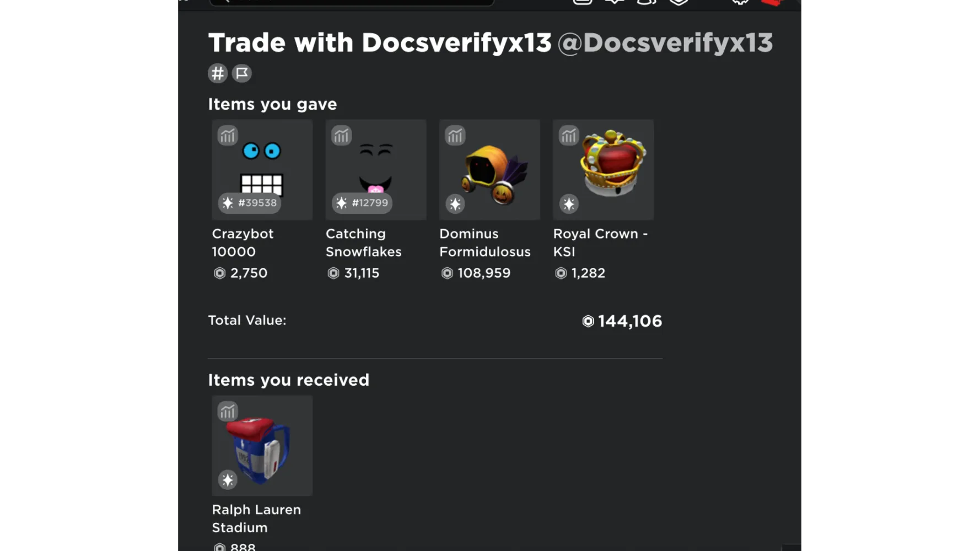The image size is (980, 551).
Task: Open the Dominus Formidulosus item thumbnail
Action: point(490,170)
